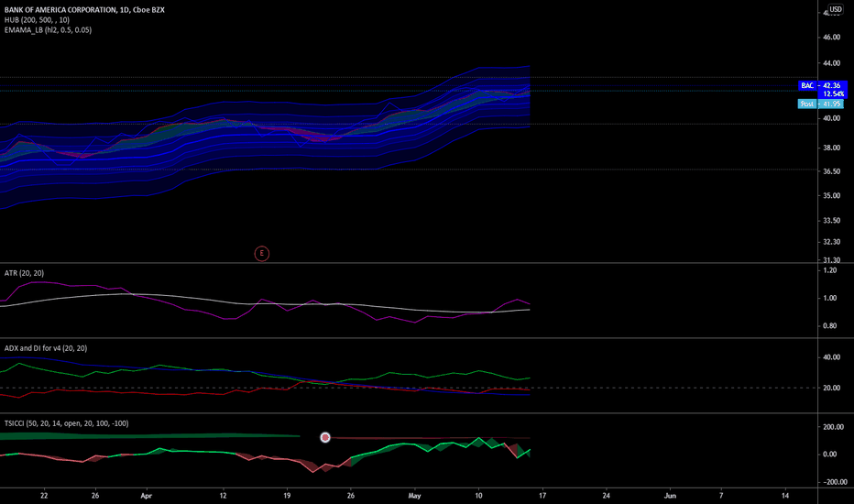
Task: Select the TSICCI indicator legend
Action: coord(67,423)
